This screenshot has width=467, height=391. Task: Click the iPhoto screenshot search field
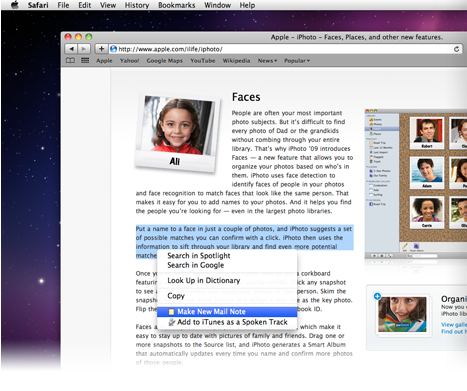pos(422,256)
